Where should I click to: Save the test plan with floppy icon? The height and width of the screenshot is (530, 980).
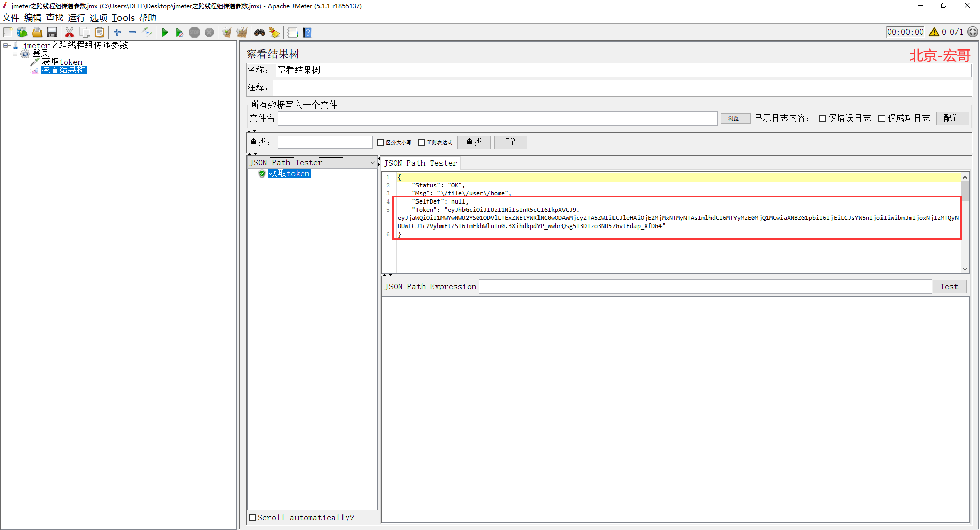[x=52, y=32]
